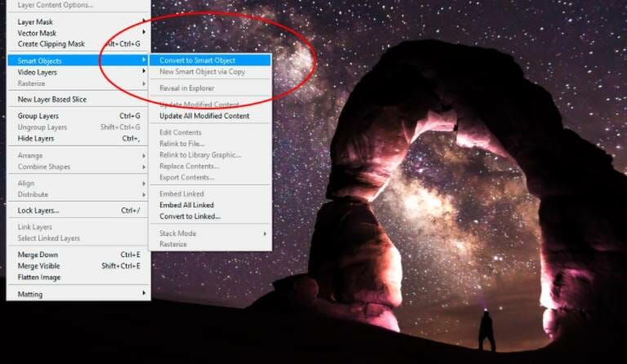Open the Combine Shapes submenu
The width and height of the screenshot is (627, 364).
78,166
